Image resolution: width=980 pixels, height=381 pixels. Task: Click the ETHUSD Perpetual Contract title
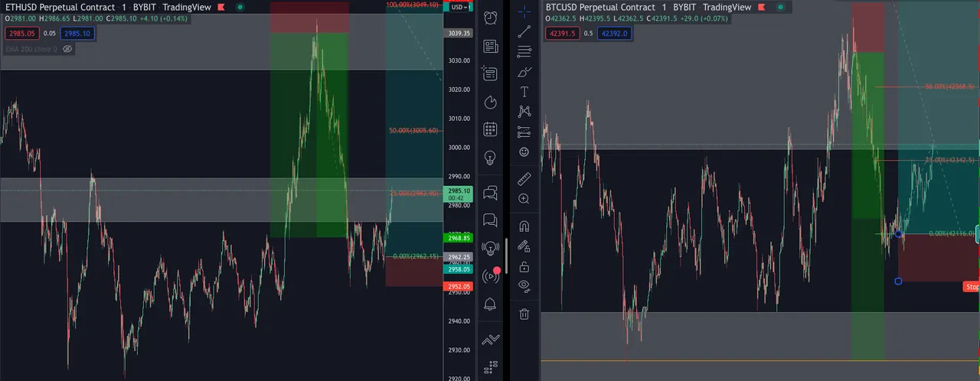coord(60,7)
